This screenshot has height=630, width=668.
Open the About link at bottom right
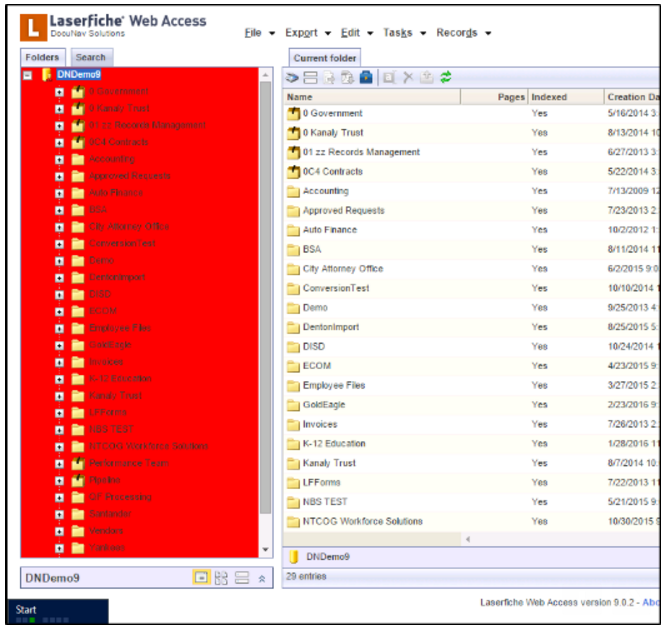tap(651, 602)
